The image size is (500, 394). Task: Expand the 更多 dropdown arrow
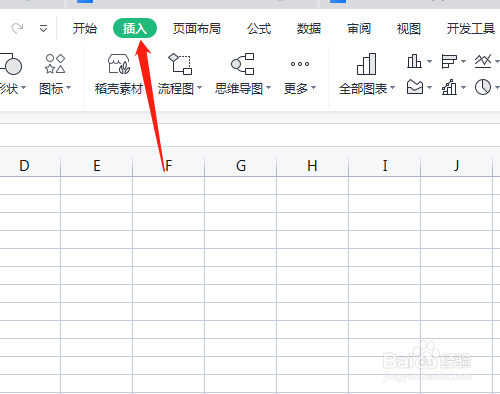[313, 88]
